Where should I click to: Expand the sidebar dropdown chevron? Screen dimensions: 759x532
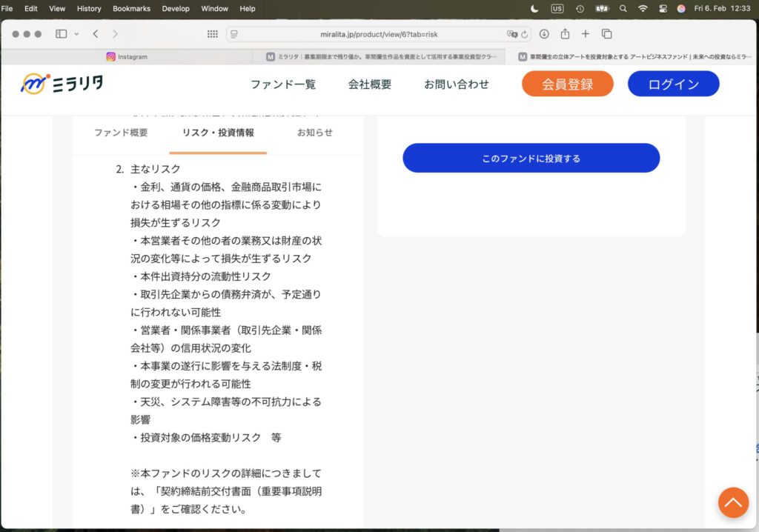tap(76, 34)
